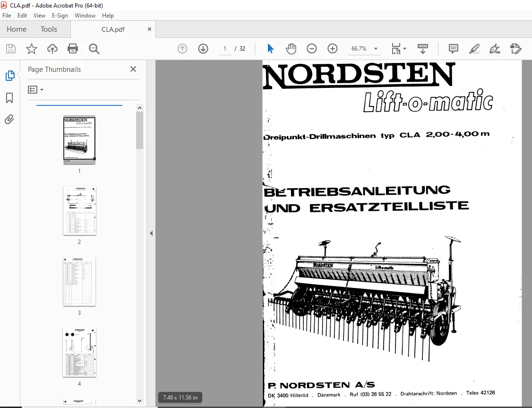
Task: Open the Sign document pen tool
Action: click(495, 49)
